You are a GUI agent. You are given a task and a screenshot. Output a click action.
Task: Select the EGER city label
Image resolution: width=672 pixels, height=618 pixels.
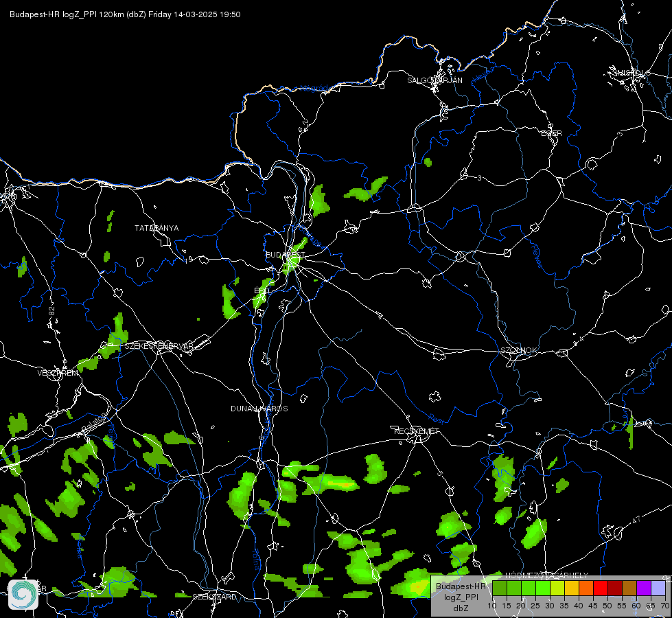(551, 133)
